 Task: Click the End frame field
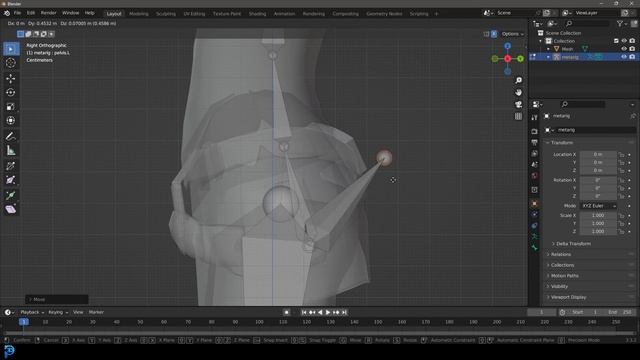click(x=620, y=312)
